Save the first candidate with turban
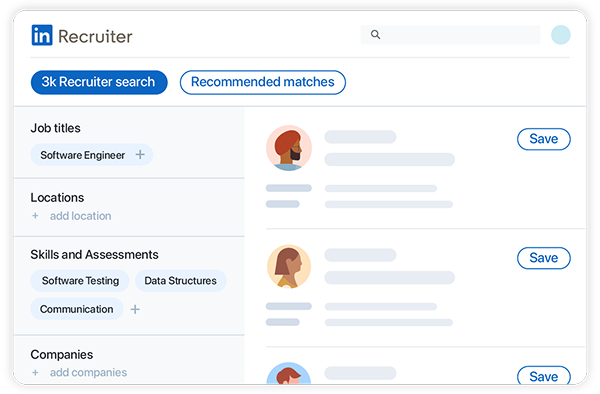This screenshot has height=394, width=600. [x=544, y=139]
